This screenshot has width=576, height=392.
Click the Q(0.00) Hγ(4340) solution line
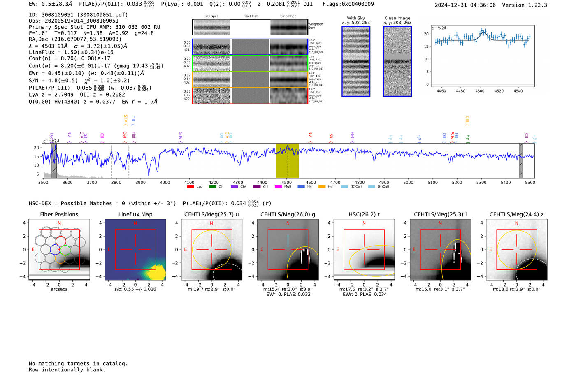pyautogui.click(x=93, y=102)
